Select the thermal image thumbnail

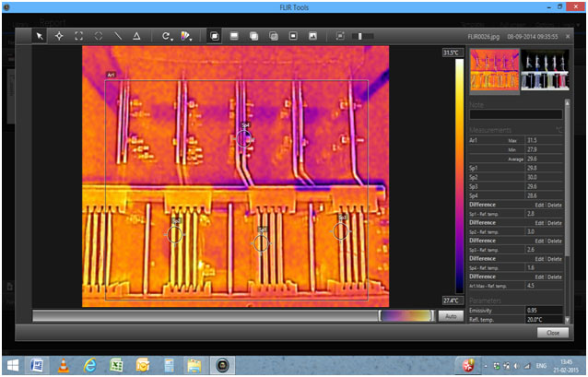(x=495, y=70)
